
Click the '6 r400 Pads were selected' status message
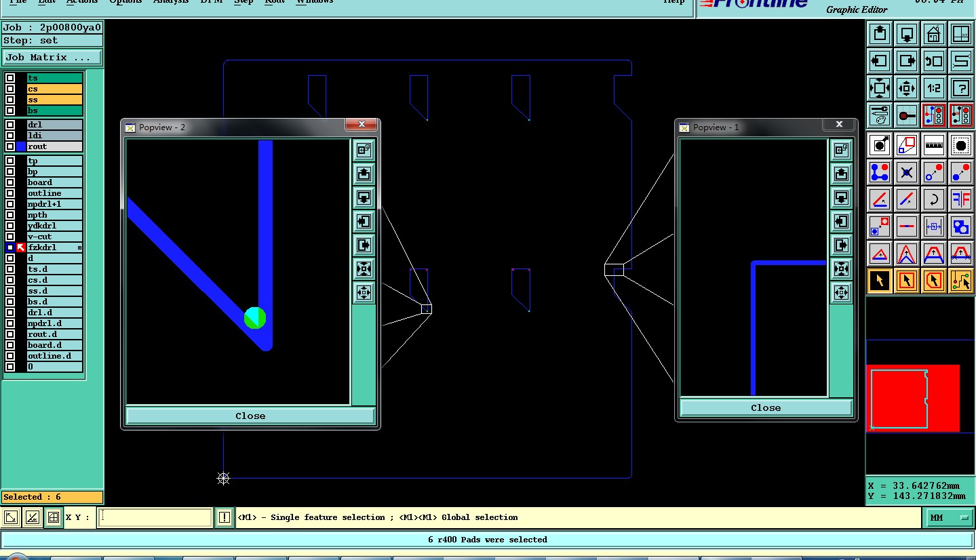(x=488, y=540)
